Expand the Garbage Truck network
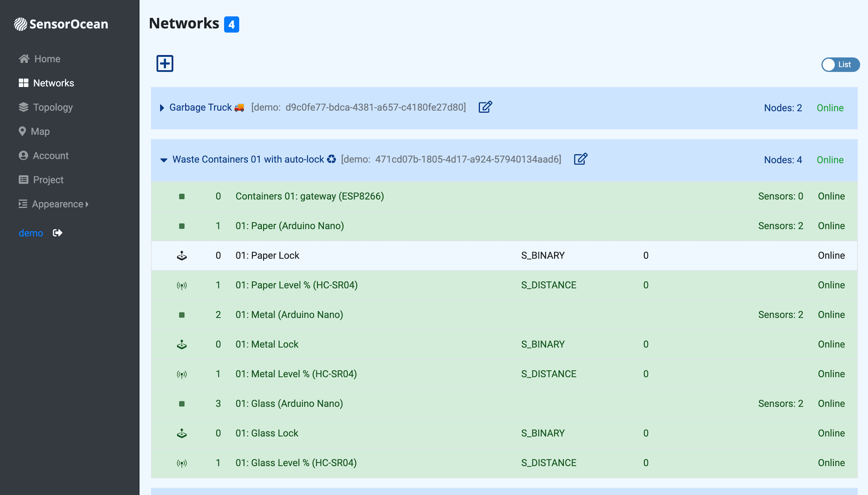Viewport: 868px width, 495px height. coord(162,108)
